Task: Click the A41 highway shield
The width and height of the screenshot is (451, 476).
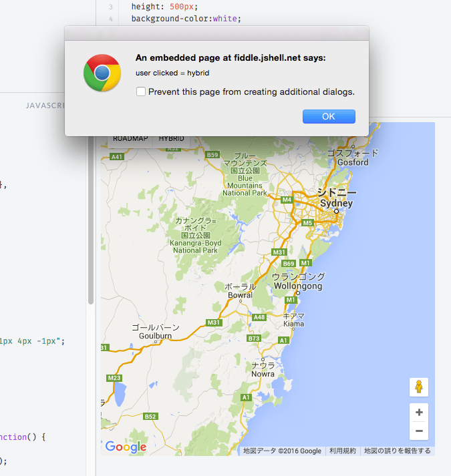Action: click(x=117, y=157)
